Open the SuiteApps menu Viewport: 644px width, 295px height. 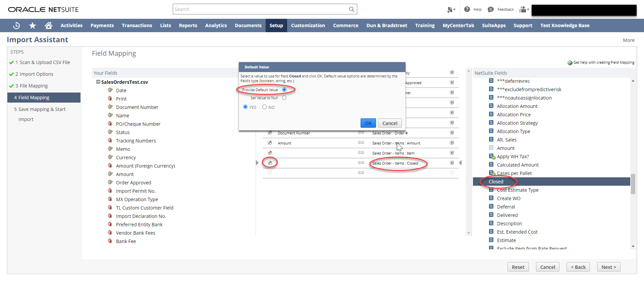click(x=494, y=25)
